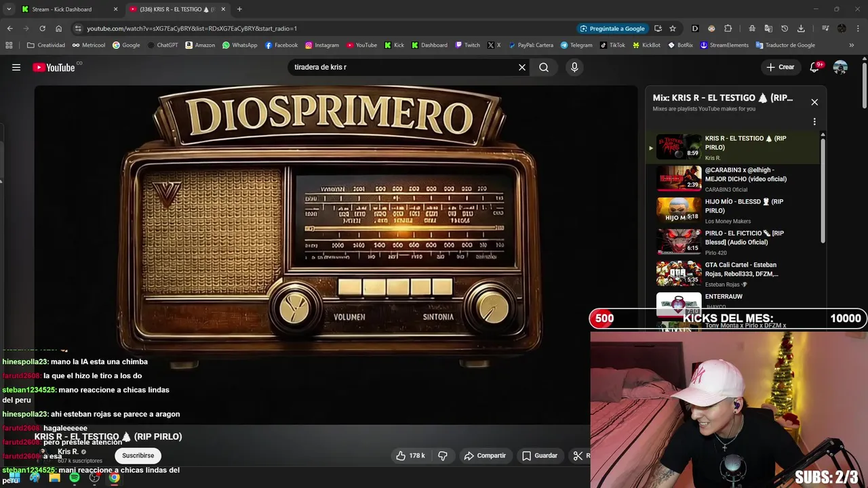This screenshot has height=488, width=868.
Task: Open the WhatsApp bookmark
Action: point(240,45)
